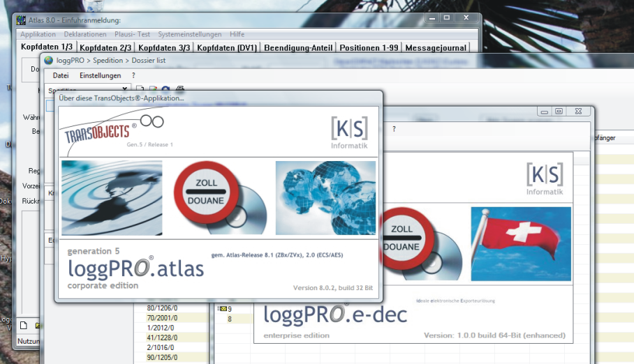Switch to the Kopfdaten (DV1) tab

pos(227,47)
